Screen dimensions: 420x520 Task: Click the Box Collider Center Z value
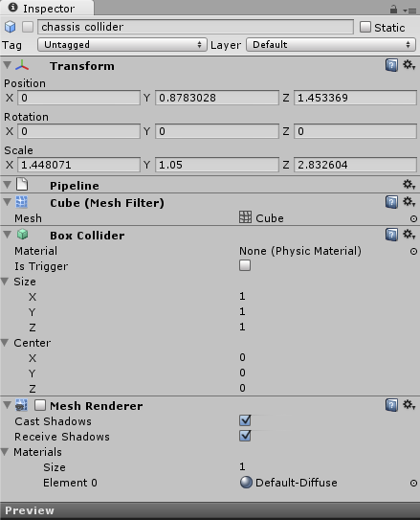pyautogui.click(x=242, y=388)
